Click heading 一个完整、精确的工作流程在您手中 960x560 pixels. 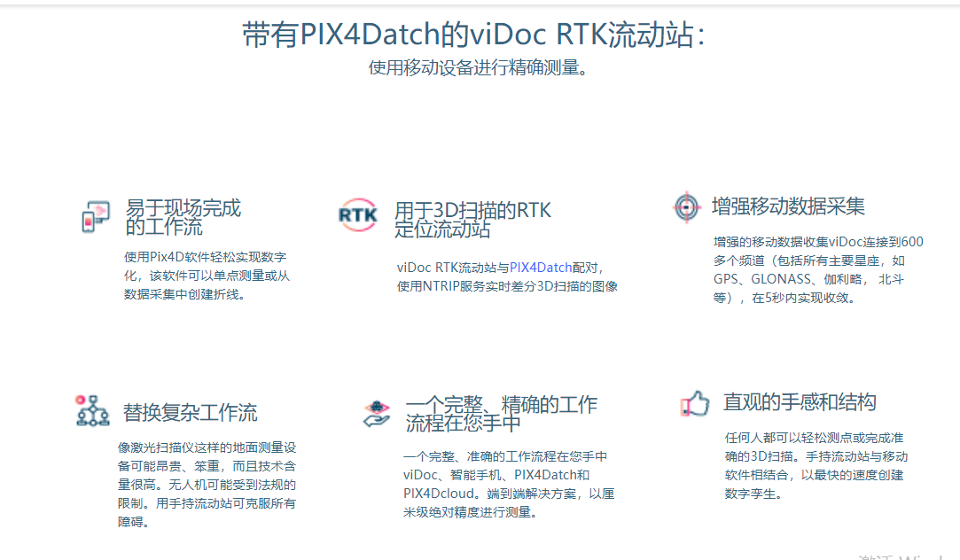(502, 414)
